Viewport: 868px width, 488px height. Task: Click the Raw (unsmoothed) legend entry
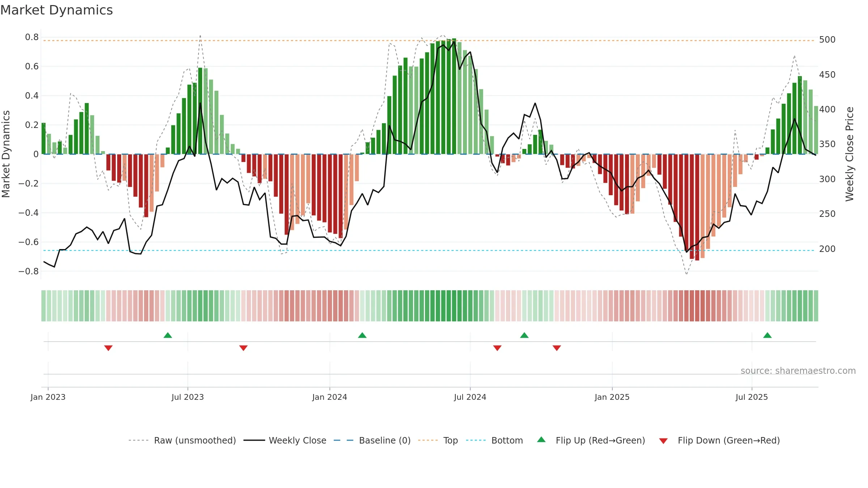[x=182, y=440]
